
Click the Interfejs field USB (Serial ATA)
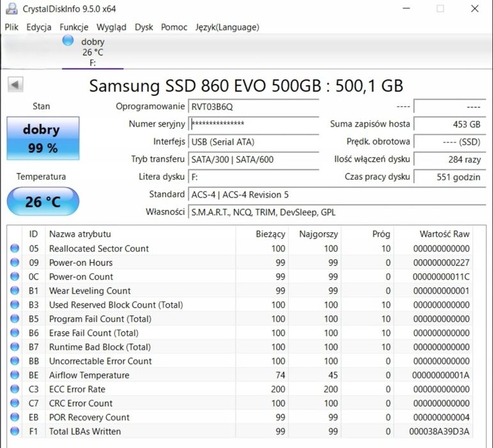pyautogui.click(x=253, y=141)
